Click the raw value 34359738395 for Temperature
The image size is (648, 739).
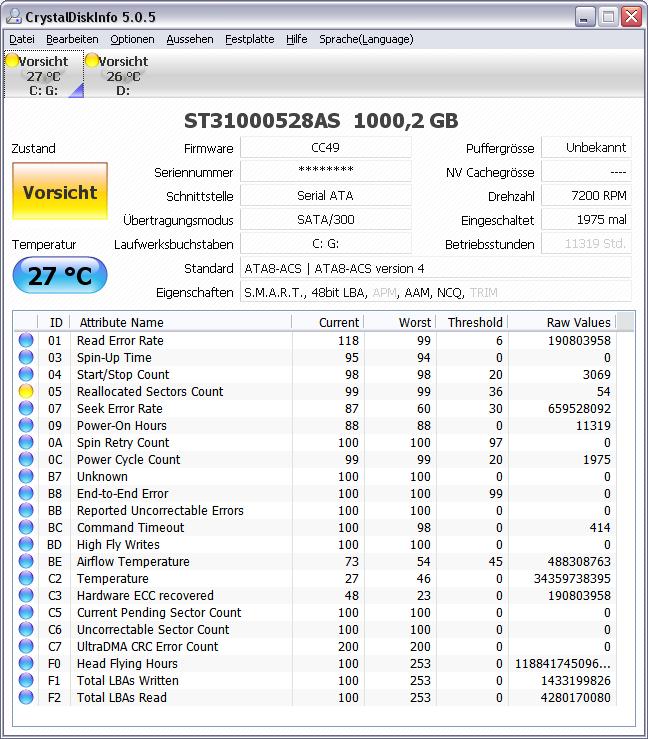pos(572,578)
